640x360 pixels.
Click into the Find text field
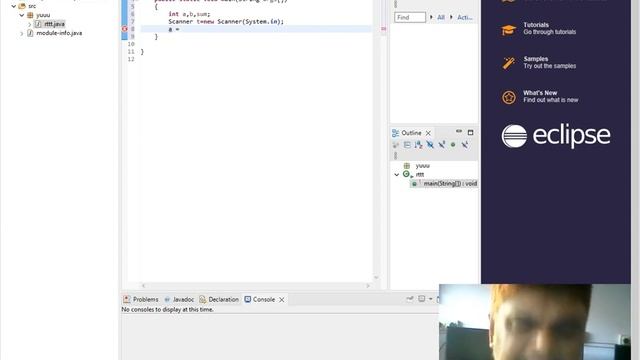click(410, 18)
